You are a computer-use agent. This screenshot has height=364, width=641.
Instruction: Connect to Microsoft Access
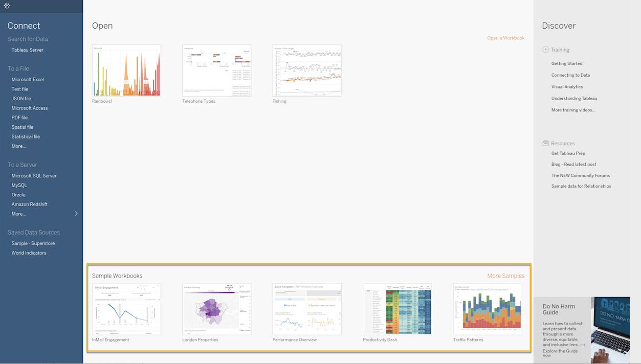30,108
